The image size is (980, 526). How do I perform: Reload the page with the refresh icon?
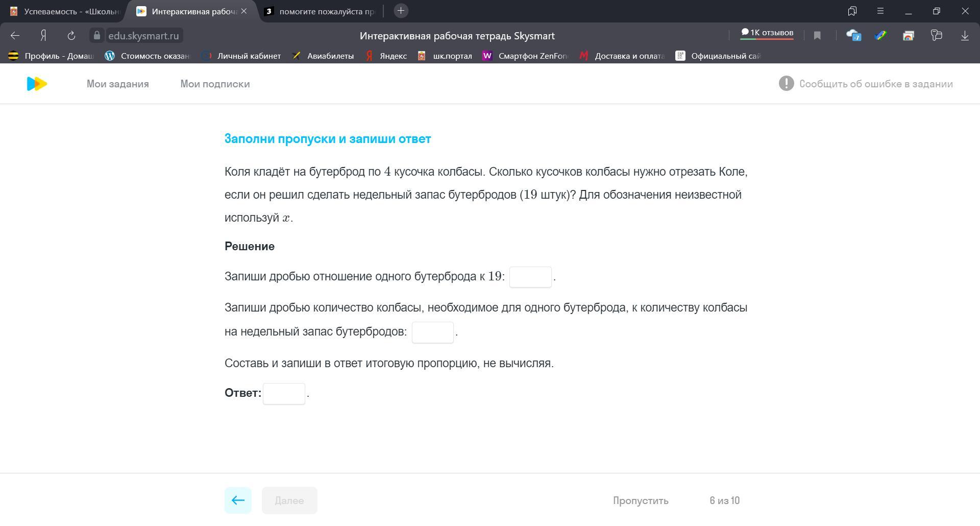(71, 36)
